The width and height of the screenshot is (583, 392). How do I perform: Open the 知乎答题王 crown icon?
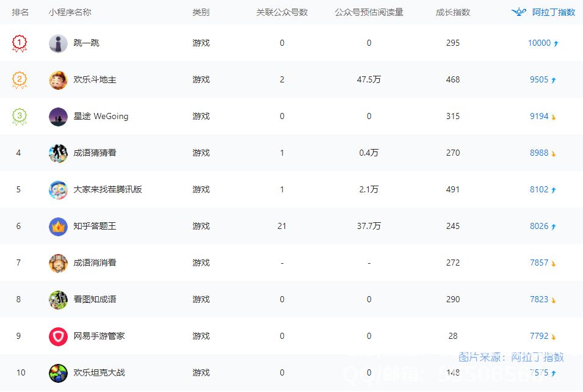click(59, 227)
